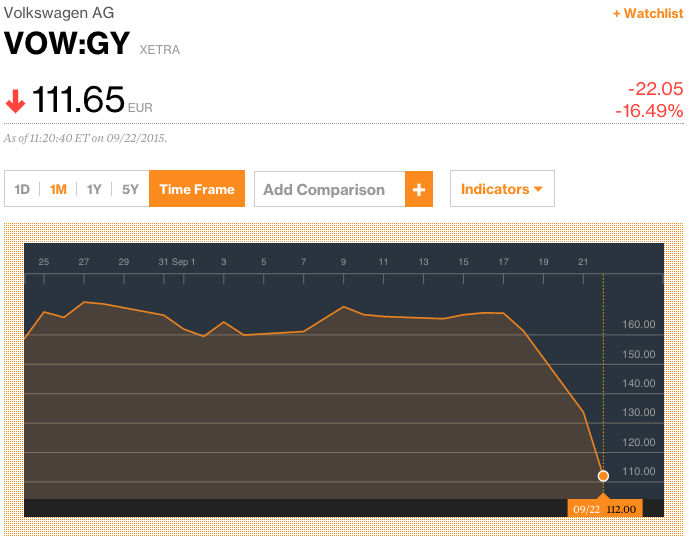Viewport: 689px width, 541px height.
Task: Open the Indicators dropdown
Action: (502, 189)
